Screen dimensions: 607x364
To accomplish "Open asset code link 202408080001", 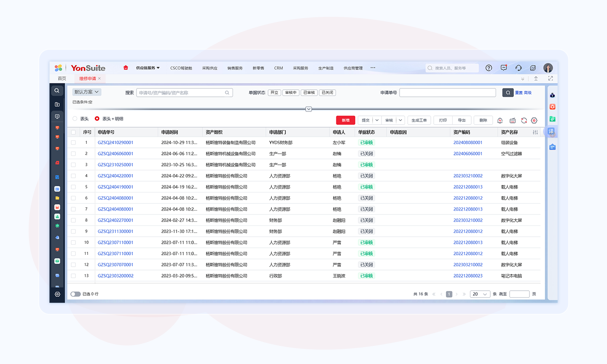I will point(467,143).
